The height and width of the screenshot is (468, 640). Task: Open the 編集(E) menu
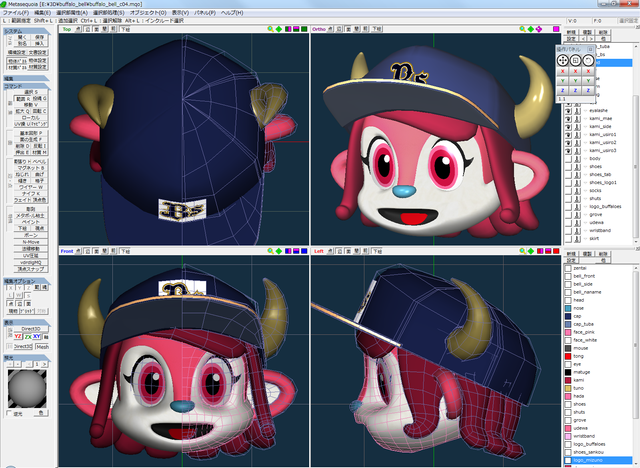42,13
